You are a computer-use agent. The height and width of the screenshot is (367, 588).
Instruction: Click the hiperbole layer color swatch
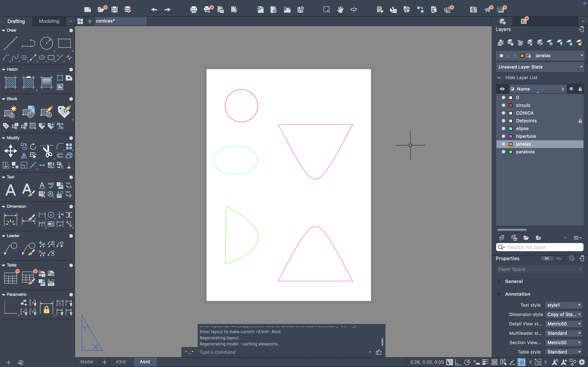coord(510,136)
